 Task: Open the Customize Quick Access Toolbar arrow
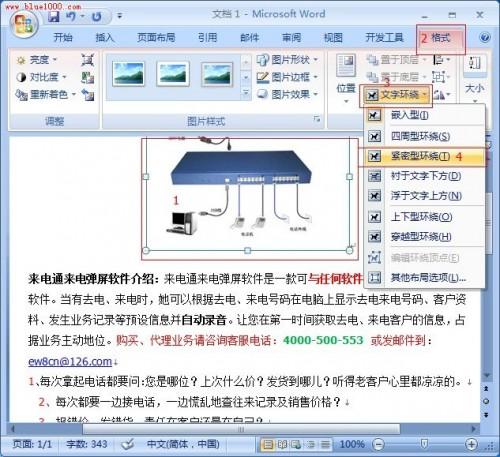click(x=120, y=16)
